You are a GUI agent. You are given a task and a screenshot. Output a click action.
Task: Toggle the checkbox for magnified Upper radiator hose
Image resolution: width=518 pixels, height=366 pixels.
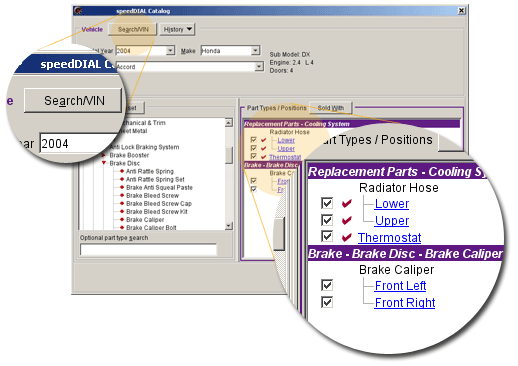pos(327,220)
